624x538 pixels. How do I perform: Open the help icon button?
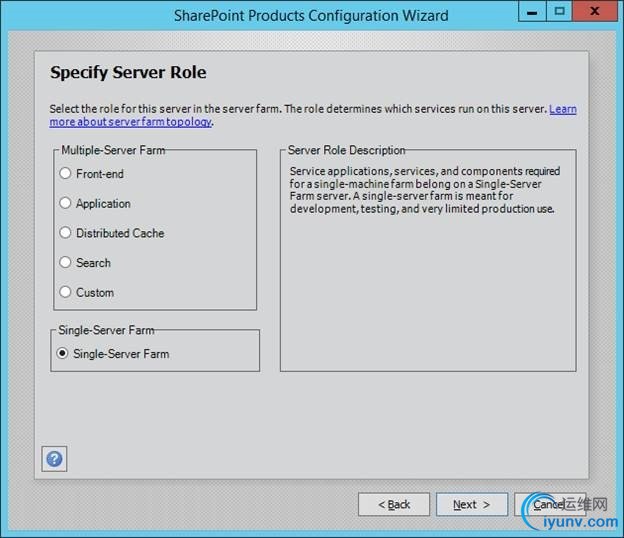click(54, 459)
